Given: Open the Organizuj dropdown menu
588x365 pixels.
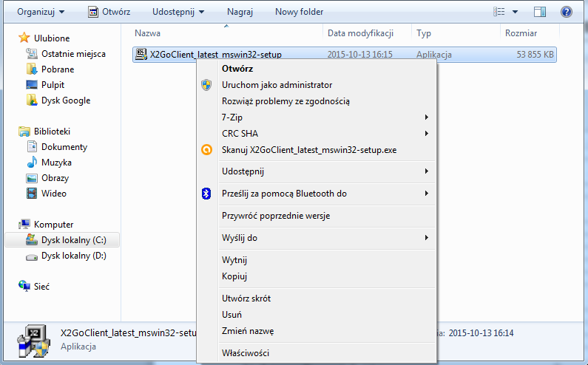Looking at the screenshot, I should pos(41,12).
